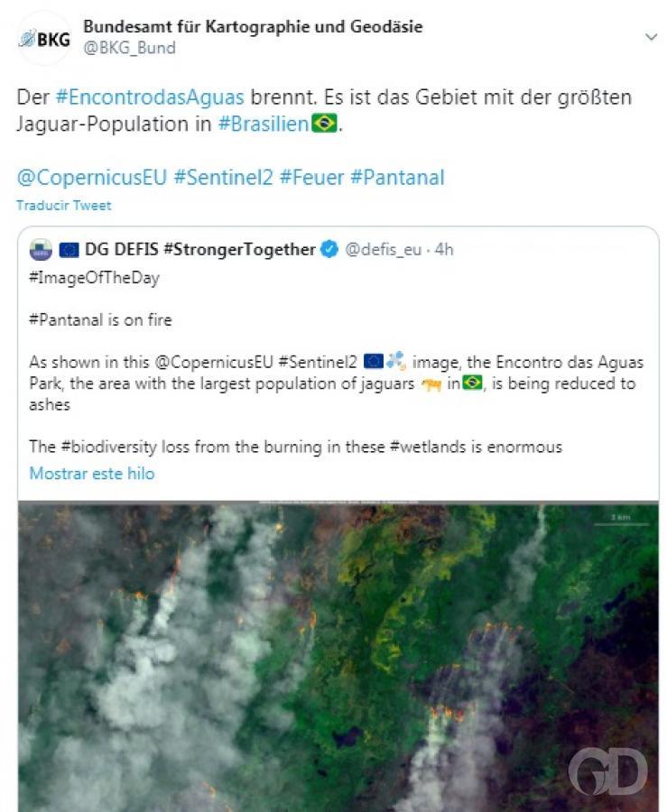Expand thread with Mostrar este hilo
Viewport: 667px width, 812px height.
(91, 474)
